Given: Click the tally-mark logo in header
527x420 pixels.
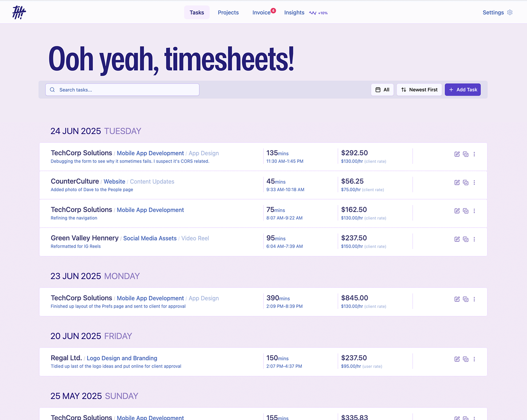Looking at the screenshot, I should click(x=19, y=13).
